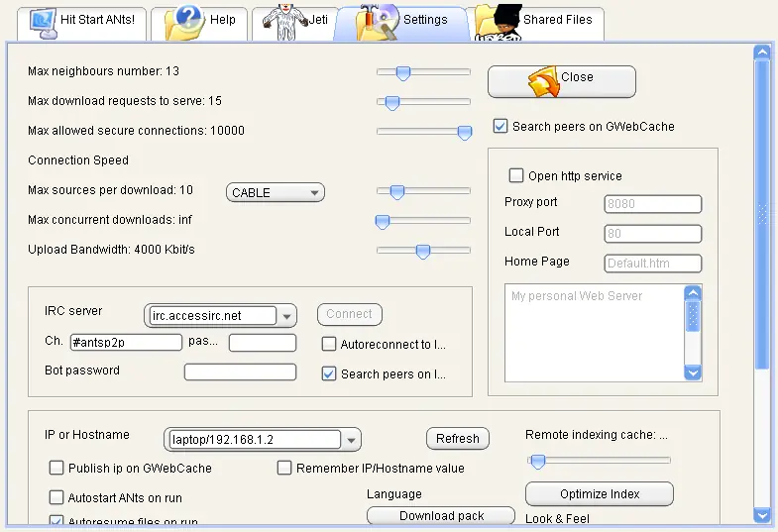The height and width of the screenshot is (532, 778).
Task: Expand the IRC server dropdown arrow
Action: (x=286, y=316)
